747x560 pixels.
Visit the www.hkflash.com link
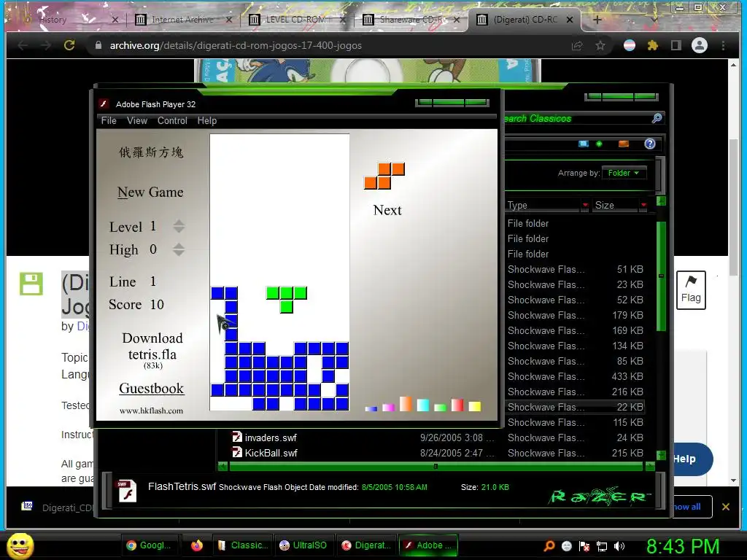pos(151,411)
